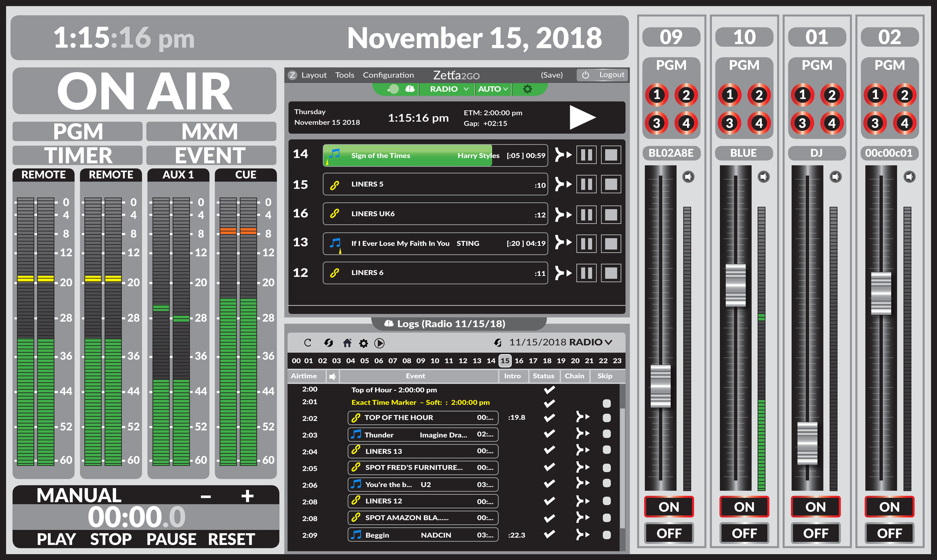This screenshot has width=937, height=560.
Task: Click the segue arrow on row 14
Action: click(x=563, y=155)
